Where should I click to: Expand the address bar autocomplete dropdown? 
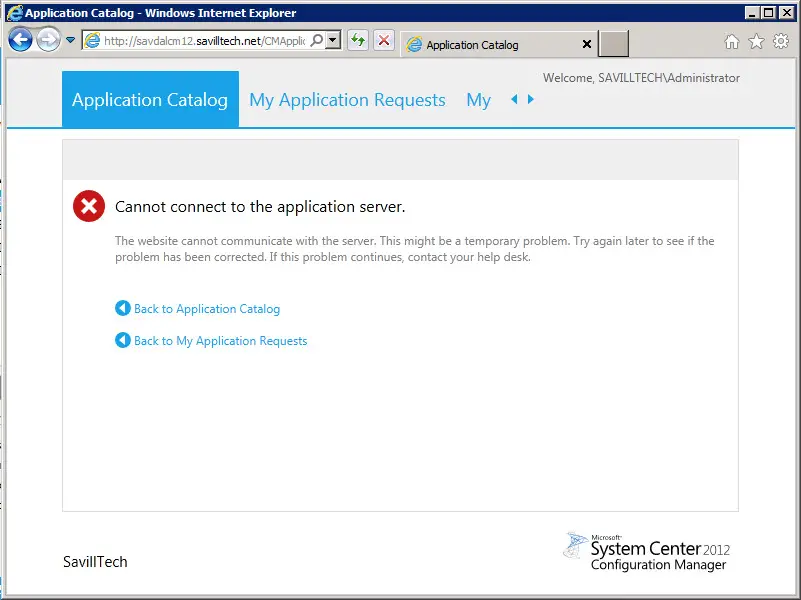point(333,41)
